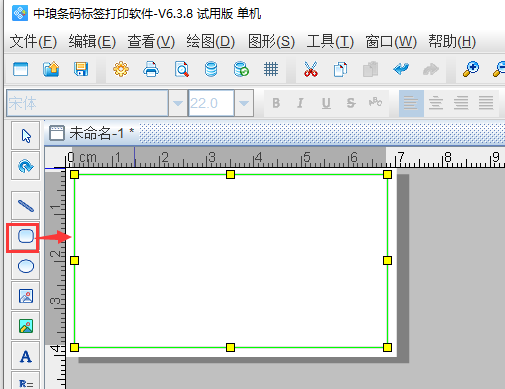Screen dimensions: 505x389
Task: Open the database settings icon
Action: pyautogui.click(x=211, y=69)
